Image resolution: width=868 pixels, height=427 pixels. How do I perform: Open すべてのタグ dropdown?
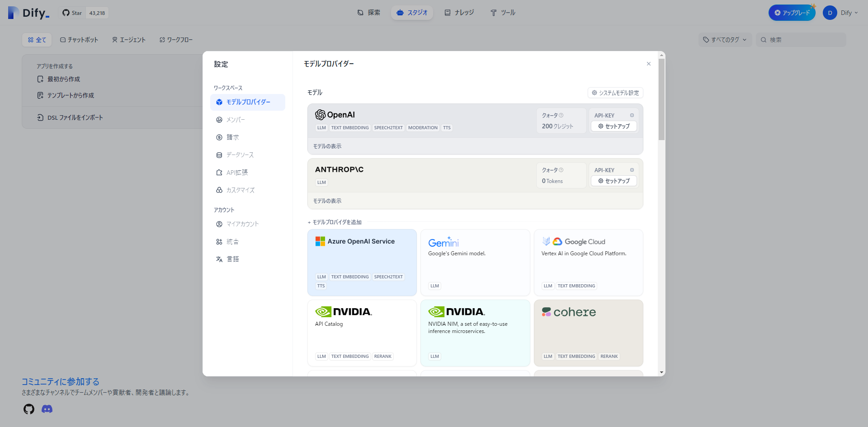click(x=725, y=40)
